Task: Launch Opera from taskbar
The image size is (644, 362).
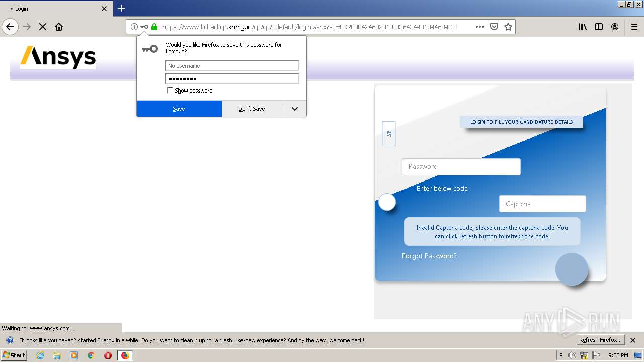Action: coord(108,355)
